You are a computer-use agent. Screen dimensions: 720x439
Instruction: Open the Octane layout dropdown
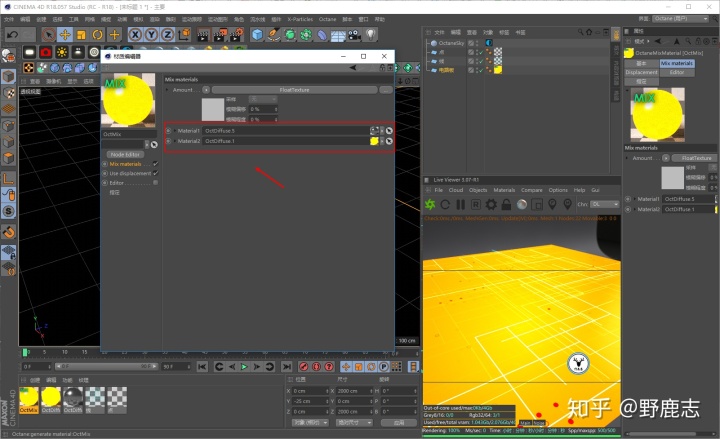(681, 19)
